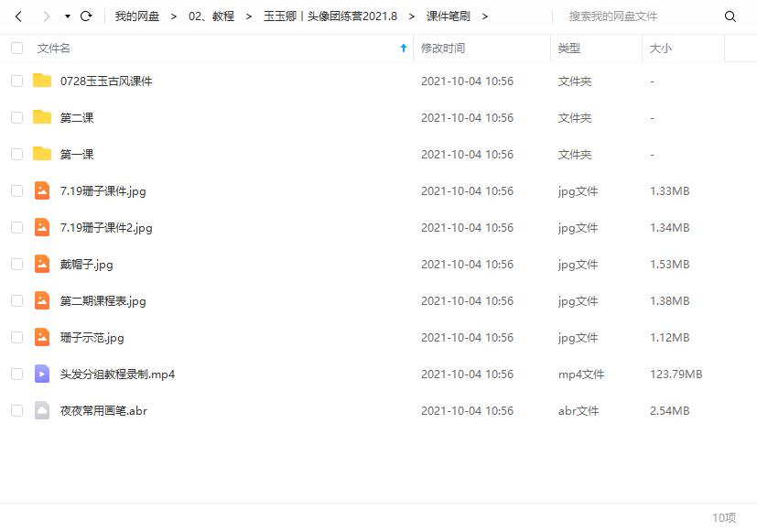This screenshot has width=757, height=532.
Task: Check the box for 7.19珊子课件2.jpg
Action: point(16,227)
